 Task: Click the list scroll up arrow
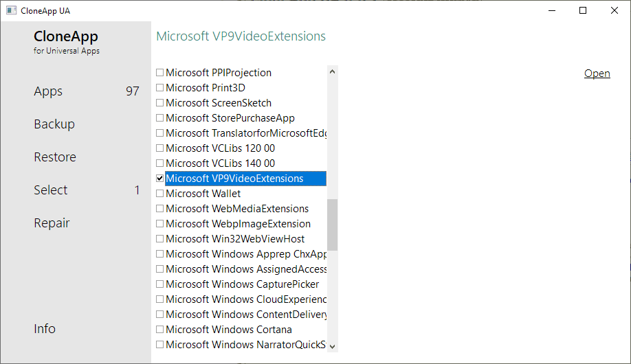click(x=332, y=71)
